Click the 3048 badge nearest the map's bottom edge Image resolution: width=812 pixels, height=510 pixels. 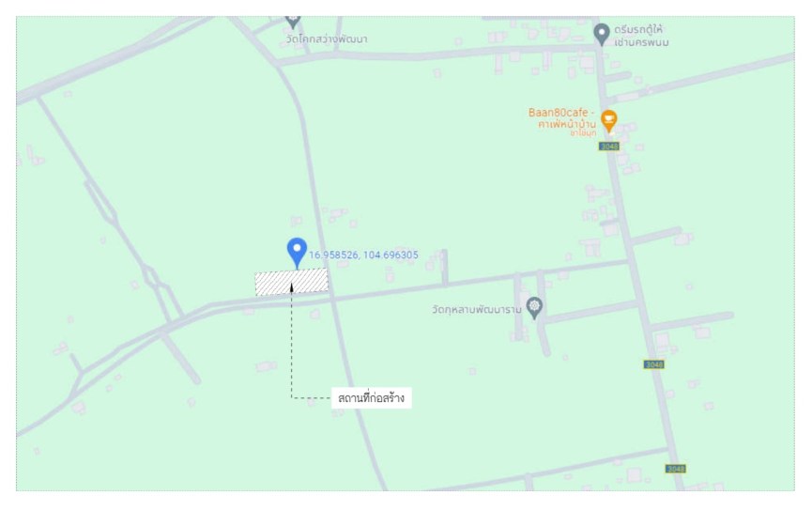coord(675,469)
